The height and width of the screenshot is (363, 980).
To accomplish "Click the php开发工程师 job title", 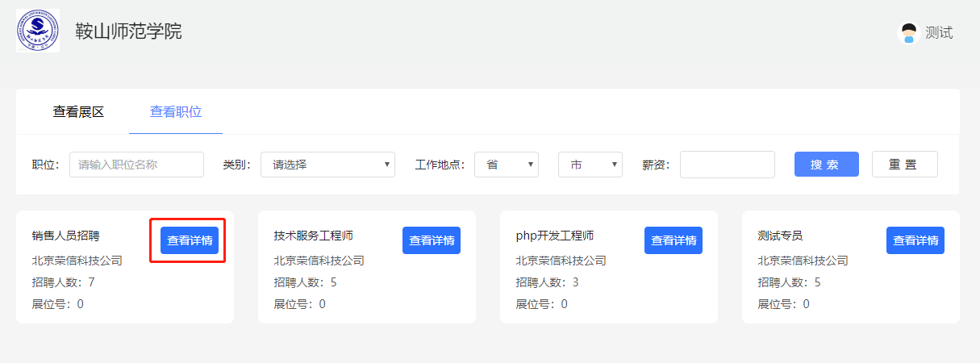I will (555, 236).
